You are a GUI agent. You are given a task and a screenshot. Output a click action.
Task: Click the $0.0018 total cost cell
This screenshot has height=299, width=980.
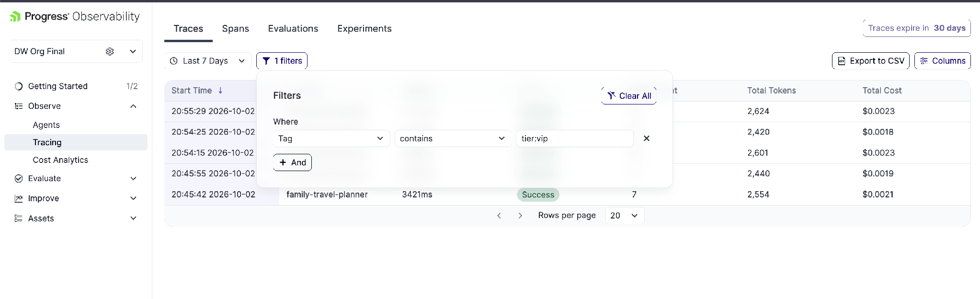tap(878, 132)
